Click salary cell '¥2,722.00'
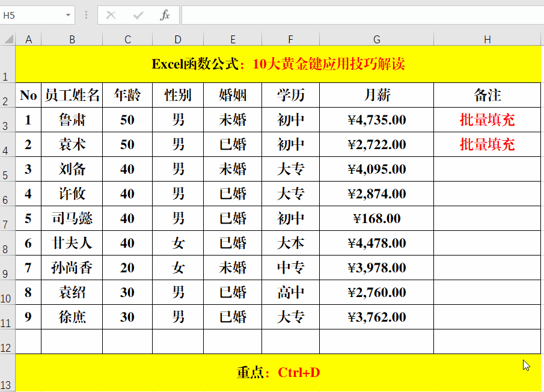 click(x=376, y=144)
